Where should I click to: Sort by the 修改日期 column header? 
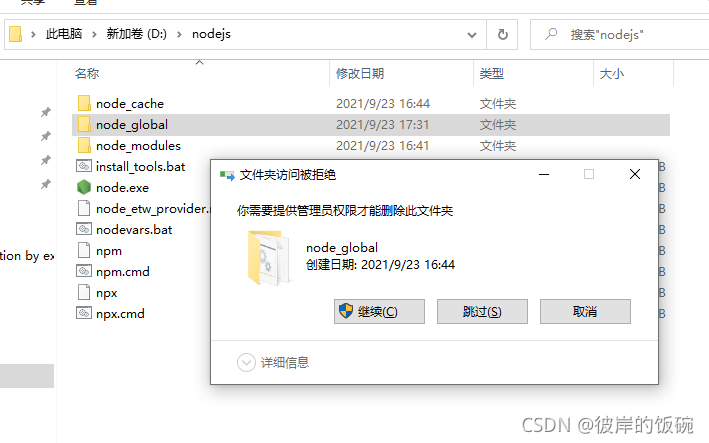[360, 73]
